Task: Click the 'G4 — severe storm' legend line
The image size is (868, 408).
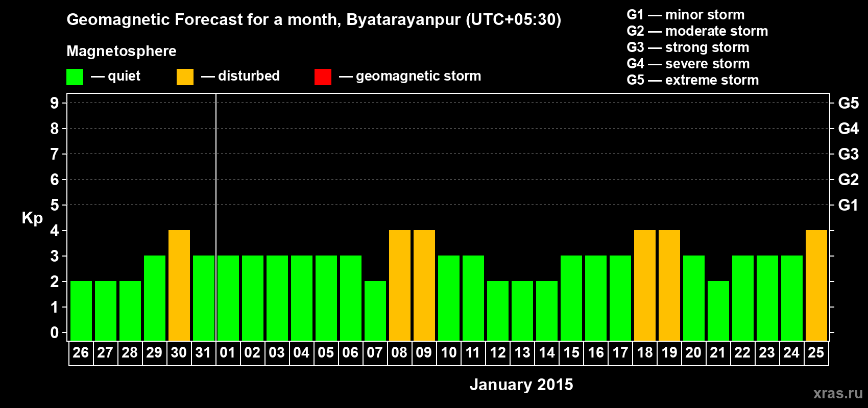Action: coord(688,64)
